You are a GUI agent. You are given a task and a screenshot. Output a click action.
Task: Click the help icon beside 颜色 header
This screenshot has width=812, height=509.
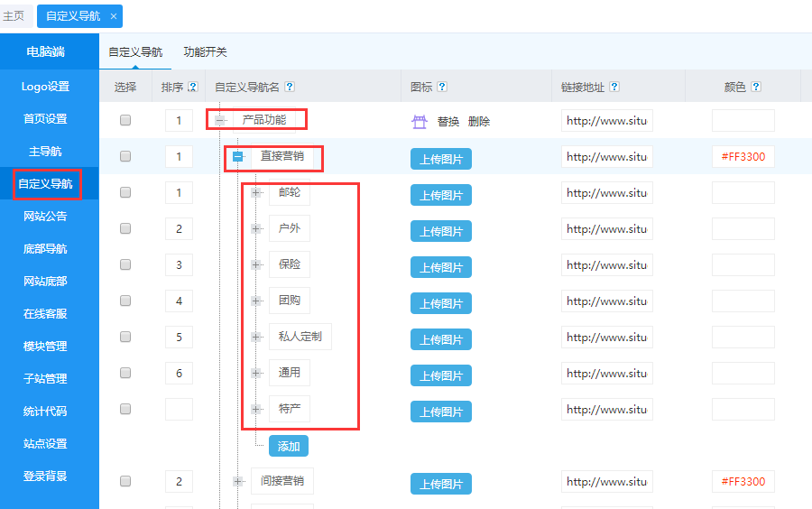(x=756, y=88)
